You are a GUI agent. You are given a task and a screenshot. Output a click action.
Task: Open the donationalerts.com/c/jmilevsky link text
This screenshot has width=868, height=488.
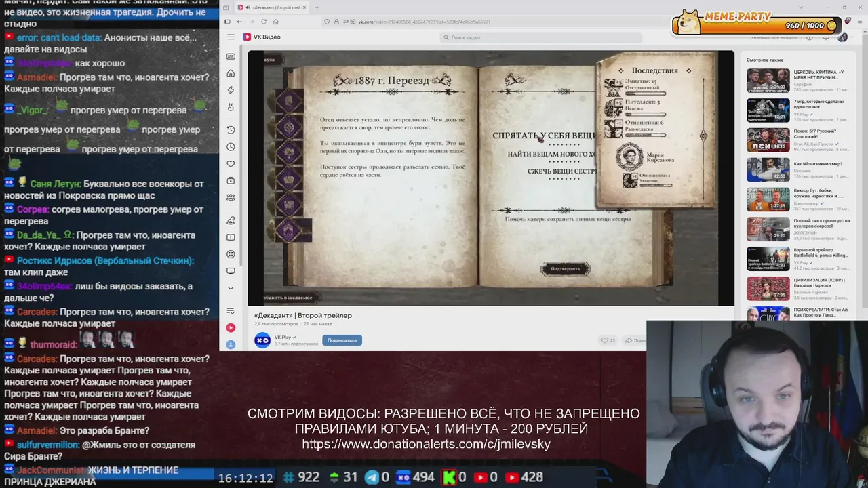point(426,445)
